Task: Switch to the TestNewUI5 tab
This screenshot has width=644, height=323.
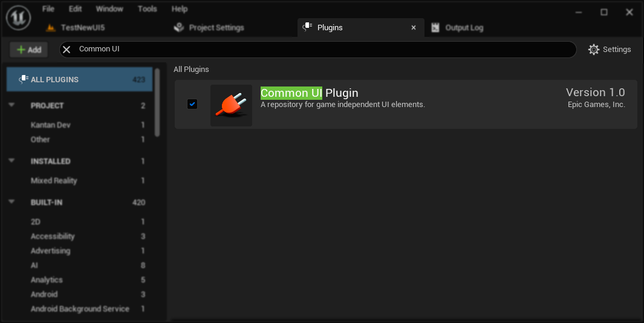Action: [83, 28]
